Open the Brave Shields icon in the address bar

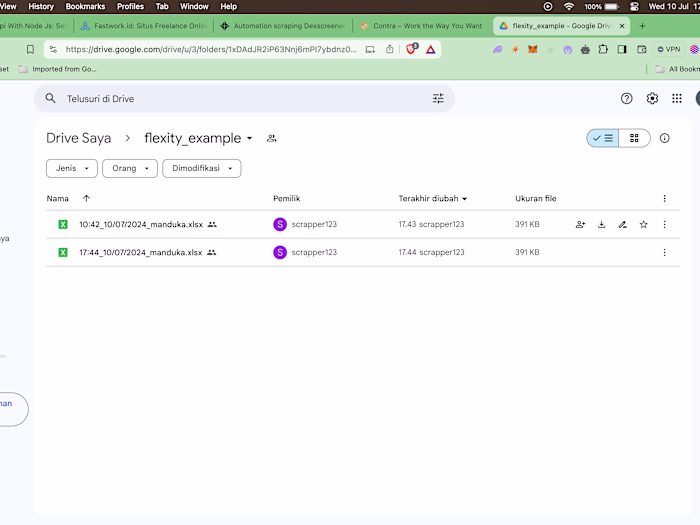(411, 49)
